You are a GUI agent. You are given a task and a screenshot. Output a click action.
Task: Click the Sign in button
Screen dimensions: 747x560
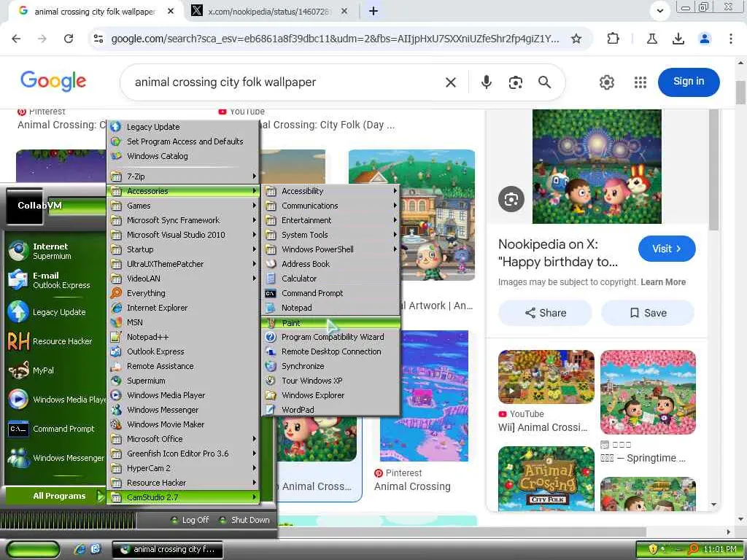click(x=689, y=82)
